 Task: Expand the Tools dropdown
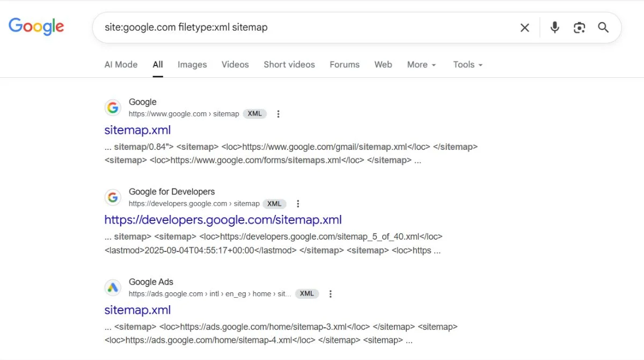(468, 64)
